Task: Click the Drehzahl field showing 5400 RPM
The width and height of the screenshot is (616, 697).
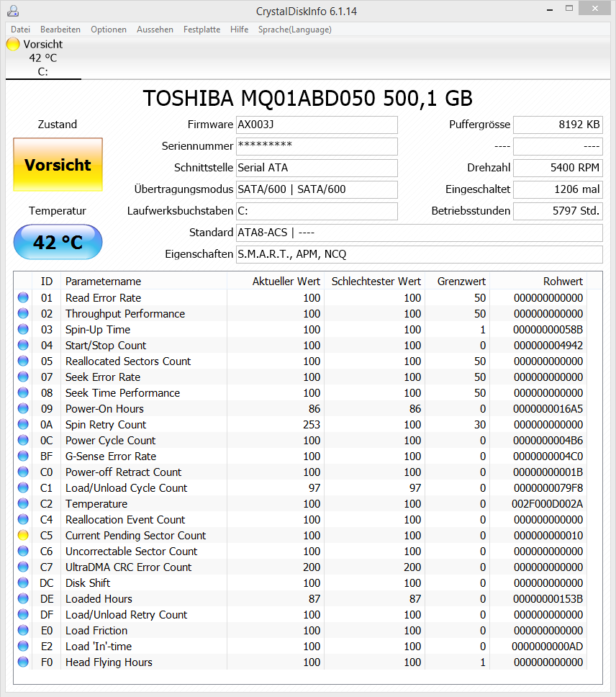Action: [x=558, y=168]
